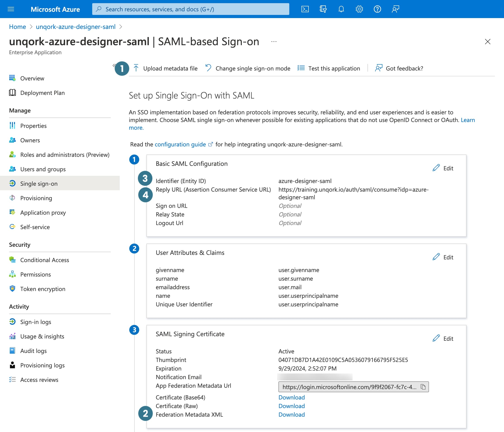Screen dimensions: 504x432
Task: Click Test this application
Action: point(329,68)
